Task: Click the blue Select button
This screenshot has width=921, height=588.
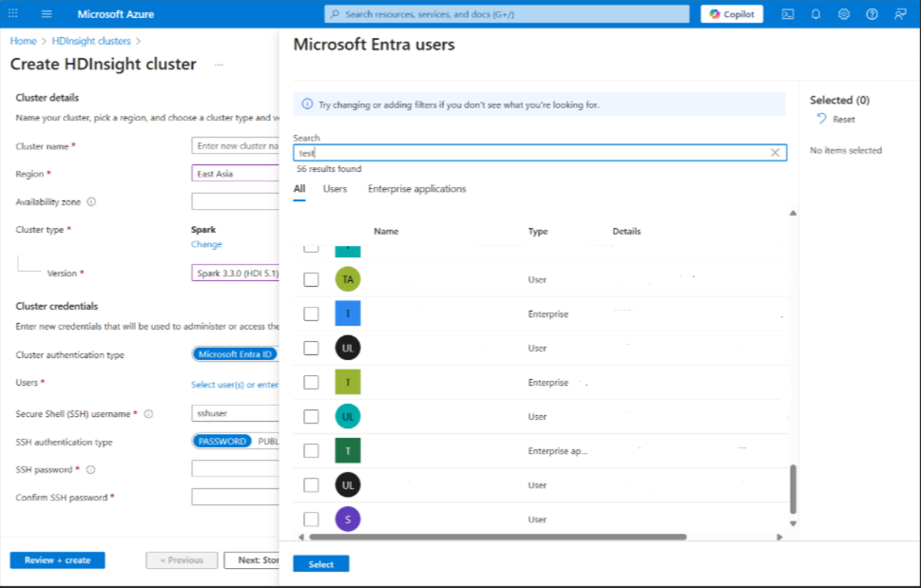Action: (321, 564)
